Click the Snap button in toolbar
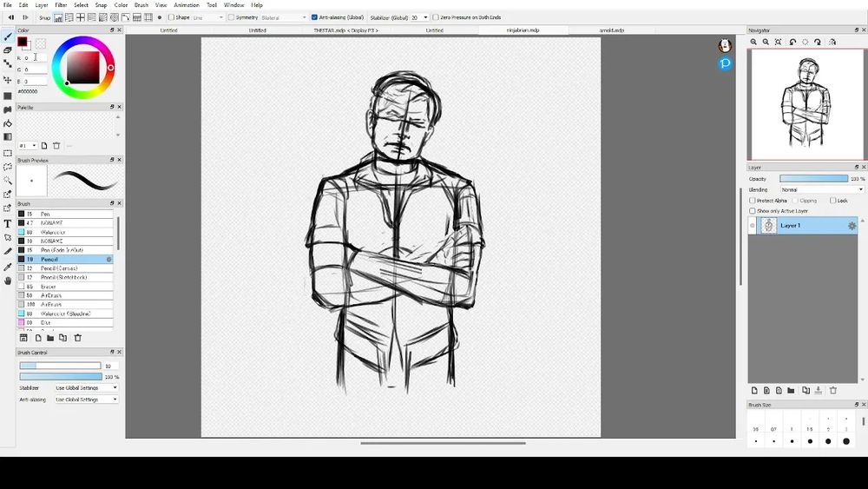Viewport: 868px width, 489px height. (45, 17)
